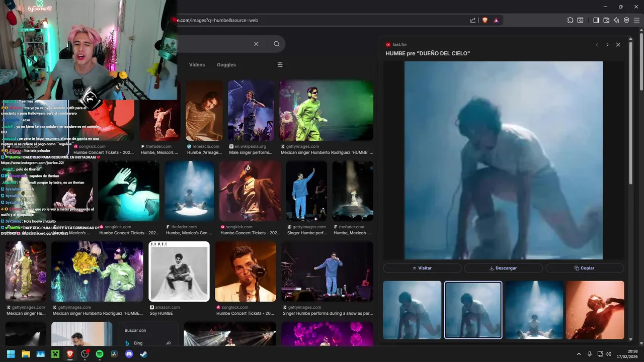Open Brave Shields lion icon
Screen dimensions: 644x362
485,20
